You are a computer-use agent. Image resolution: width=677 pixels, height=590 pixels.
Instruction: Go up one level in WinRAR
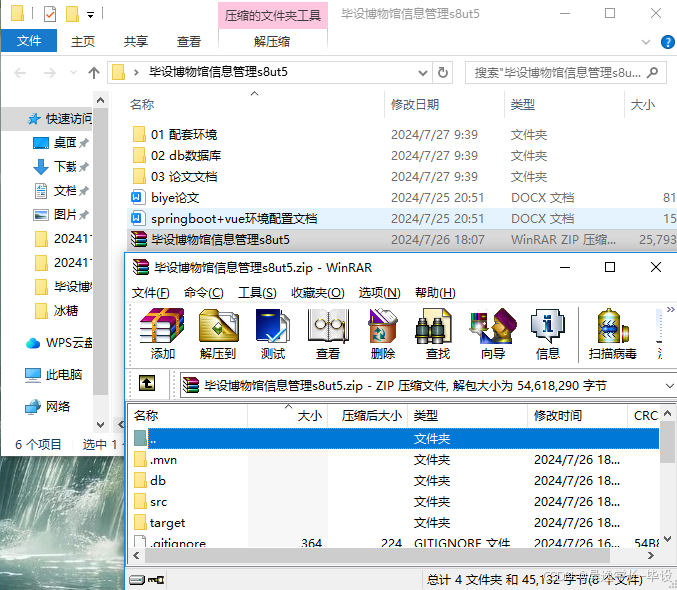[x=147, y=383]
